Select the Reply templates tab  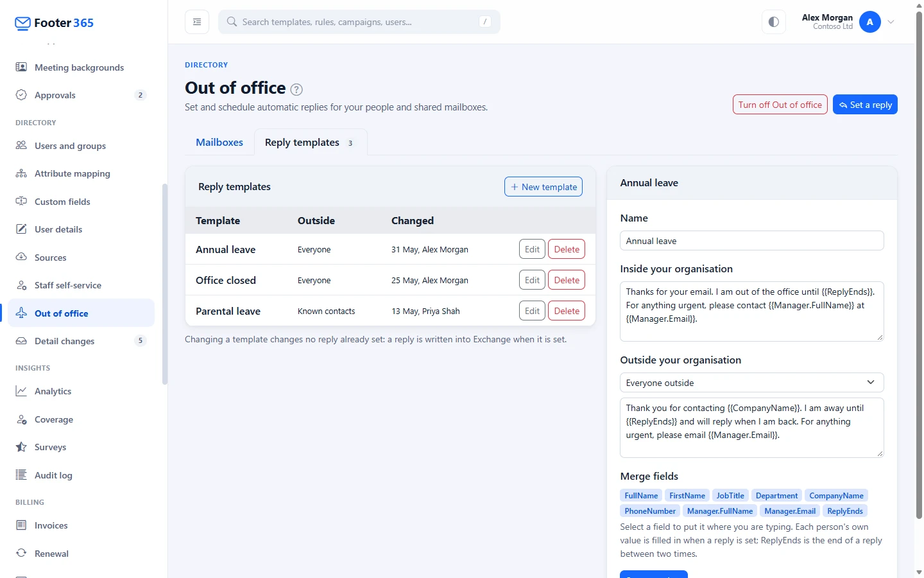[311, 143]
